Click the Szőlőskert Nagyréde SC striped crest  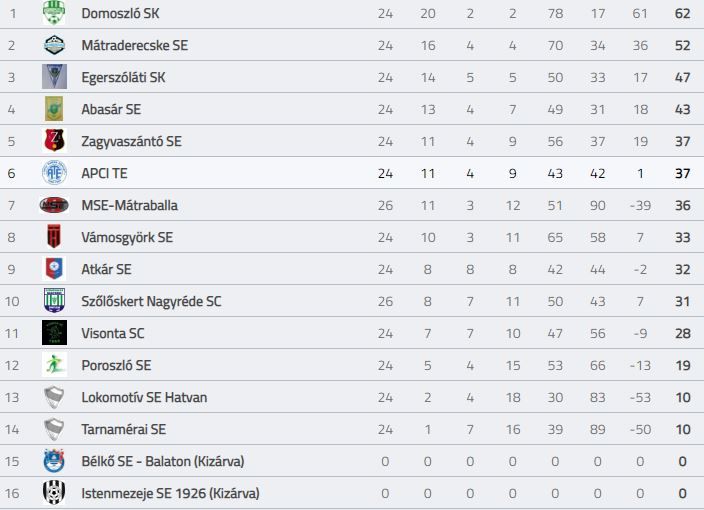[x=54, y=301]
